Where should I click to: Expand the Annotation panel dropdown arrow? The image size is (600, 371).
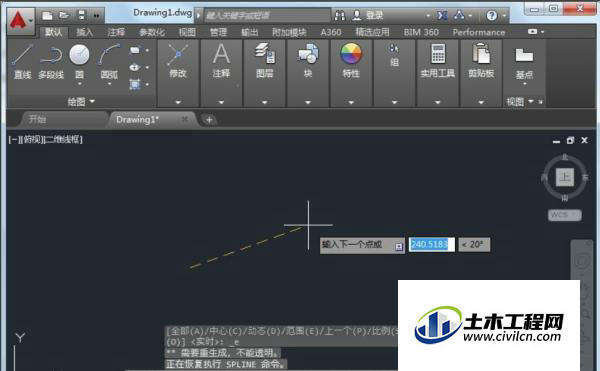(x=222, y=102)
